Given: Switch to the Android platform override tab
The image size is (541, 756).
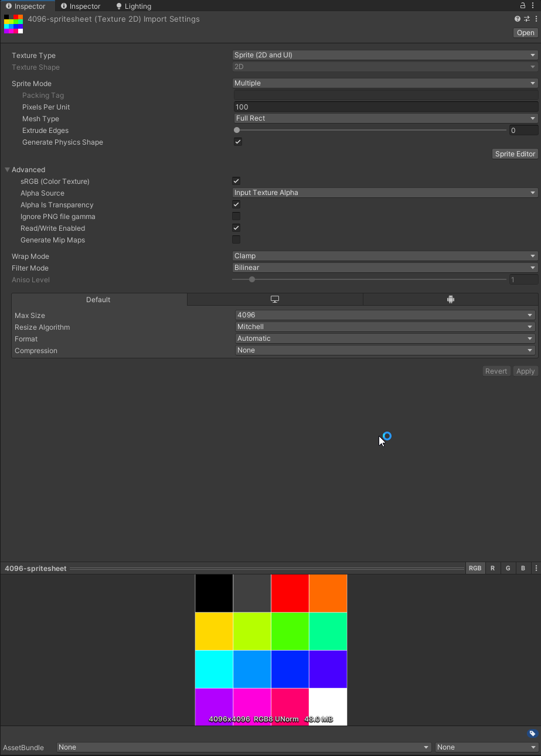Looking at the screenshot, I should (x=450, y=299).
